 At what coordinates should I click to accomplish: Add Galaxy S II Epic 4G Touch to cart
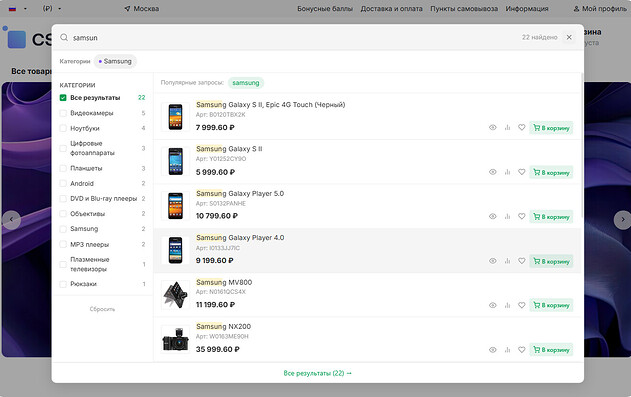pos(551,128)
